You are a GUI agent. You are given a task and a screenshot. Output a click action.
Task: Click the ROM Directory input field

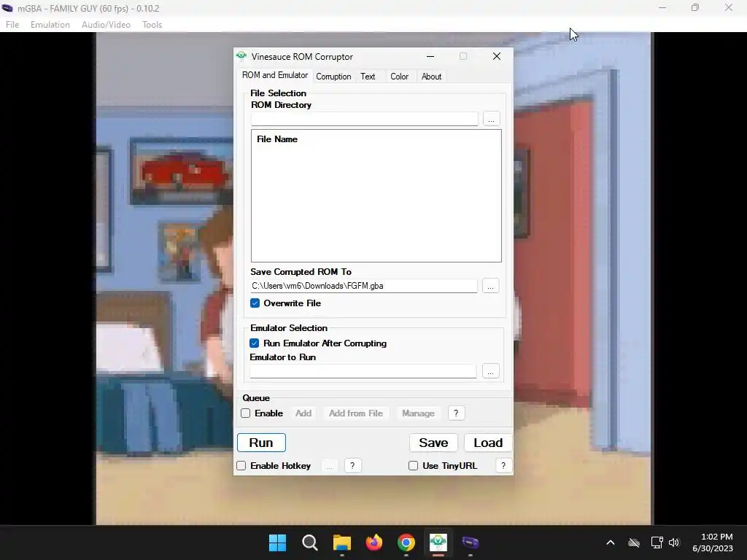coord(365,119)
